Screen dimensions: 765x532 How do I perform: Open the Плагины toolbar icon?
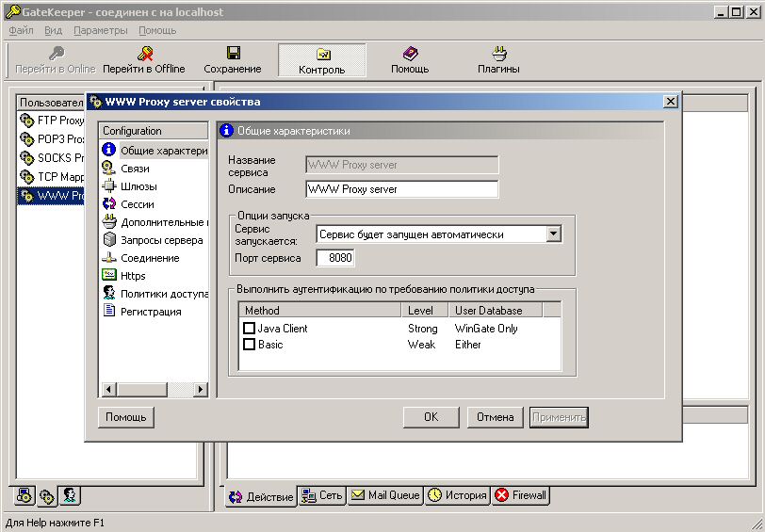(x=498, y=53)
